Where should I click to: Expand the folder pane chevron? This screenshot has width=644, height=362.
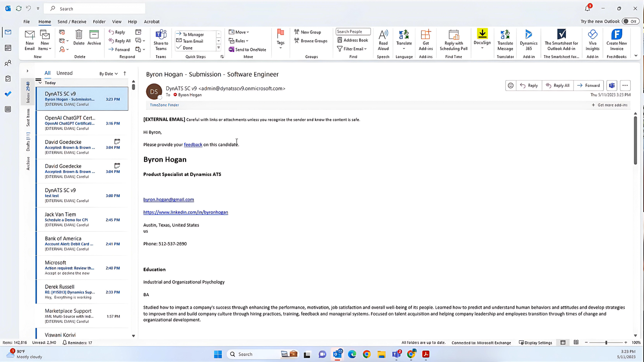pos(28,71)
